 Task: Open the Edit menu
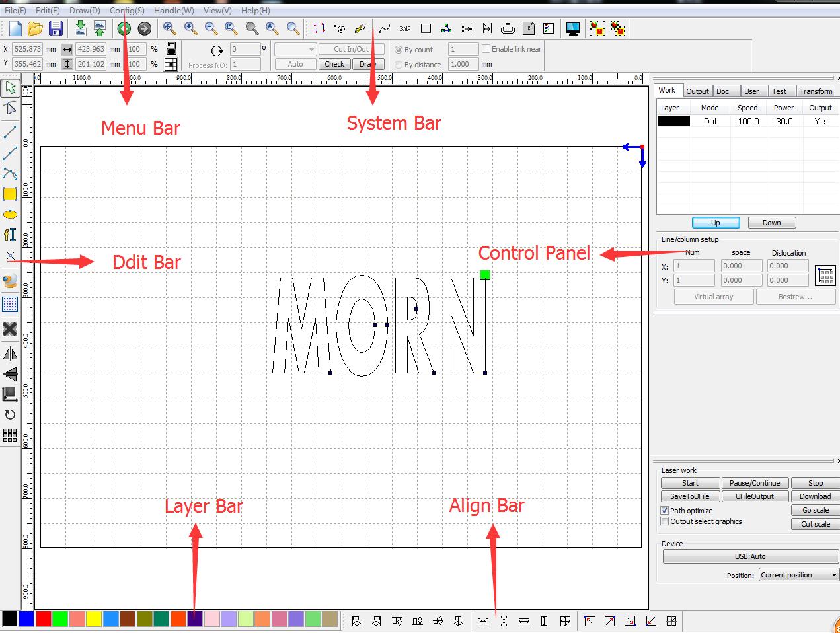click(48, 11)
